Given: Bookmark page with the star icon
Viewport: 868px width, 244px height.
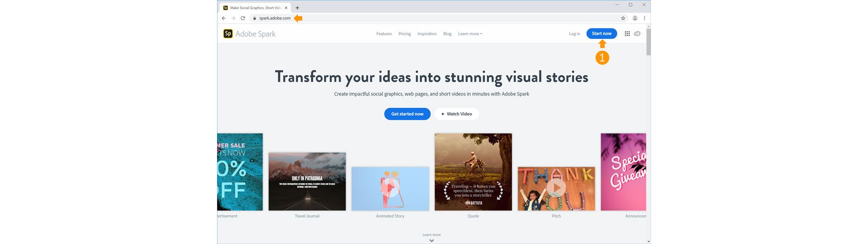Looking at the screenshot, I should tap(623, 18).
